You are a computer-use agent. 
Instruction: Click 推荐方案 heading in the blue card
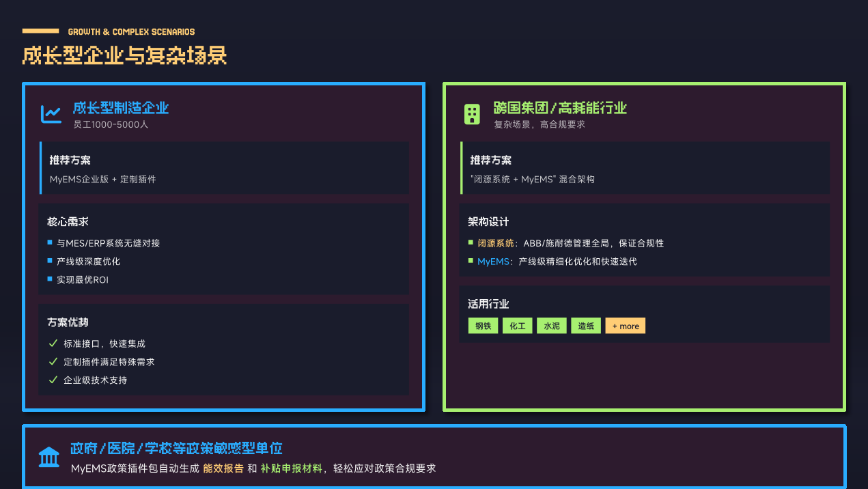pyautogui.click(x=70, y=160)
